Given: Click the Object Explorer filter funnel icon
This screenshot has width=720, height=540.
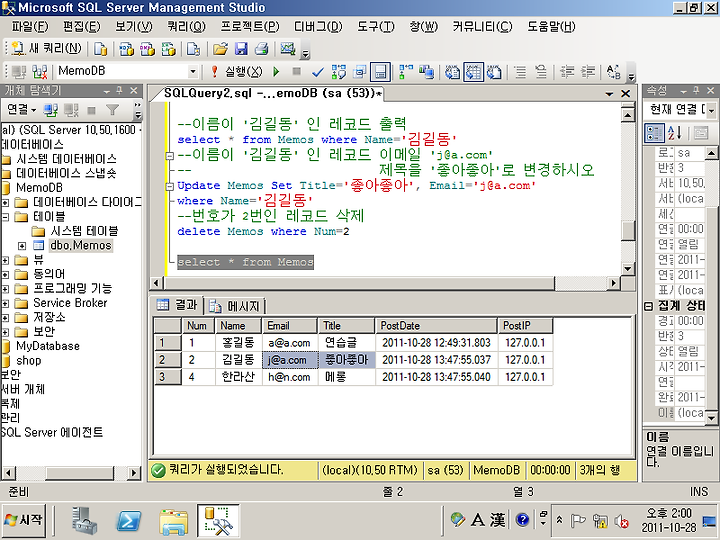Looking at the screenshot, I should pos(112,110).
